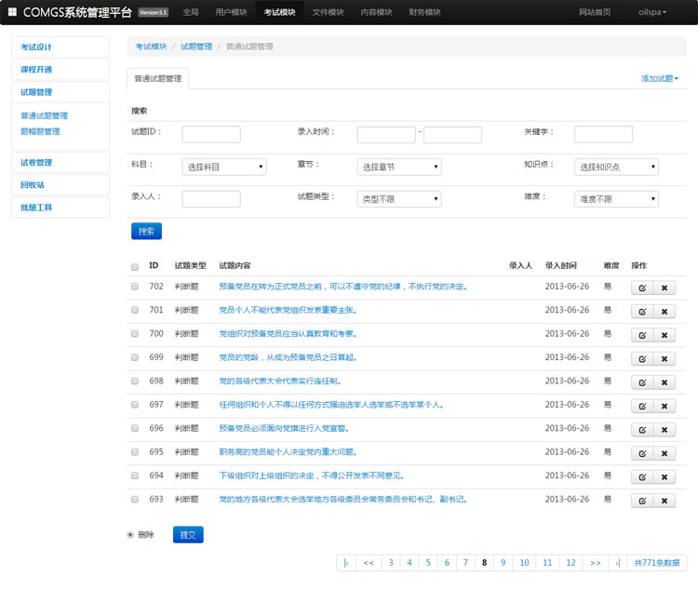Click into the 录入人 input field
Image resolution: width=698 pixels, height=616 pixels.
tap(211, 199)
